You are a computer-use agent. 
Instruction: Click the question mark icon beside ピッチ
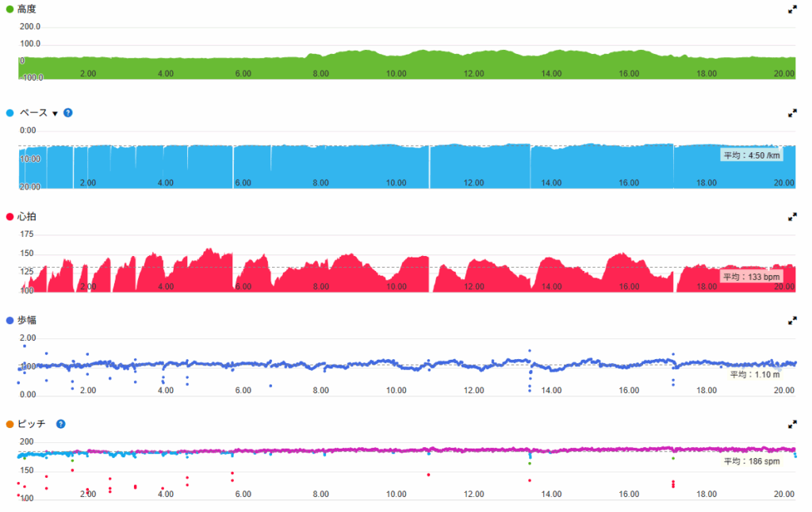click(x=61, y=424)
